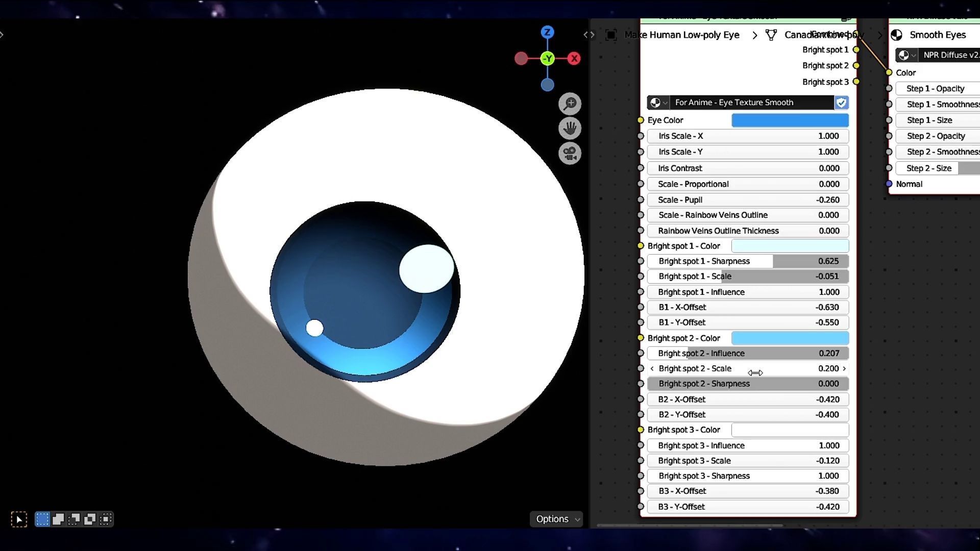Click Make Human Low-poly Eye breadcrumb
Image resolution: width=980 pixels, height=551 pixels.
682,35
